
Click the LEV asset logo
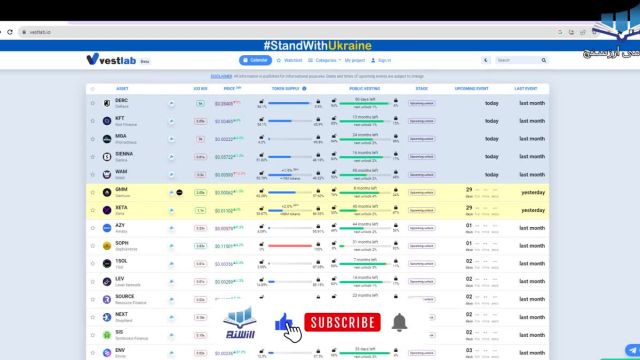coord(107,282)
